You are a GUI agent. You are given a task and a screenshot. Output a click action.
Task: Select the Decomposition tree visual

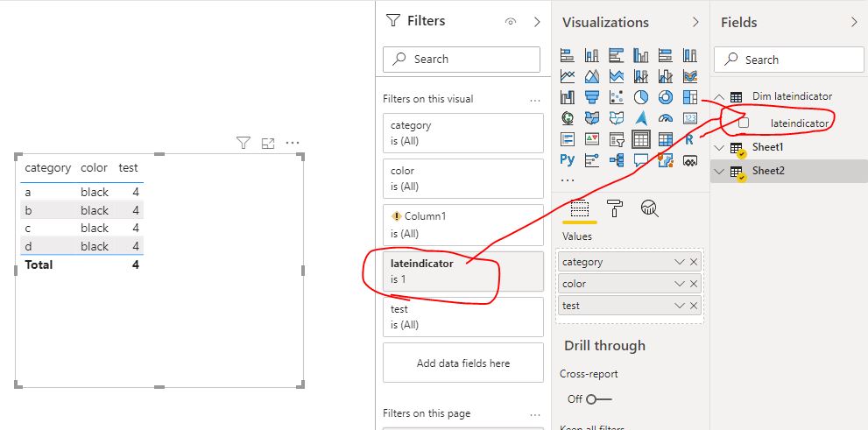pyautogui.click(x=616, y=160)
